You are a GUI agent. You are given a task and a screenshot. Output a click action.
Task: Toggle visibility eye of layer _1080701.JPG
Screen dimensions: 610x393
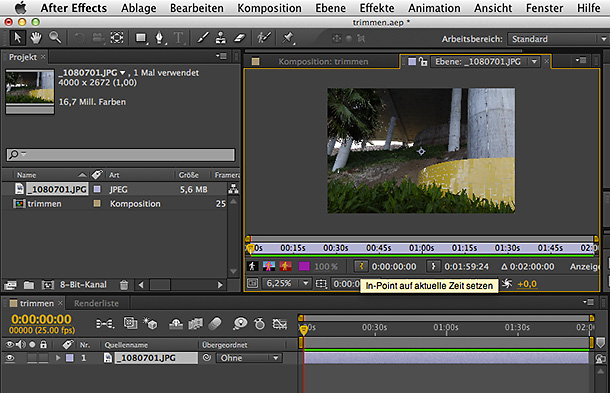(10, 358)
